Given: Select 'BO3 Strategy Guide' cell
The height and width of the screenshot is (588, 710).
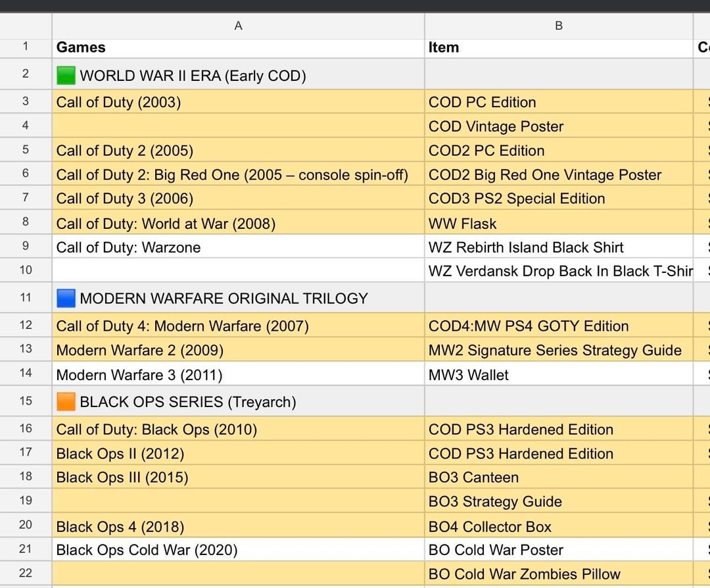Looking at the screenshot, I should point(559,501).
